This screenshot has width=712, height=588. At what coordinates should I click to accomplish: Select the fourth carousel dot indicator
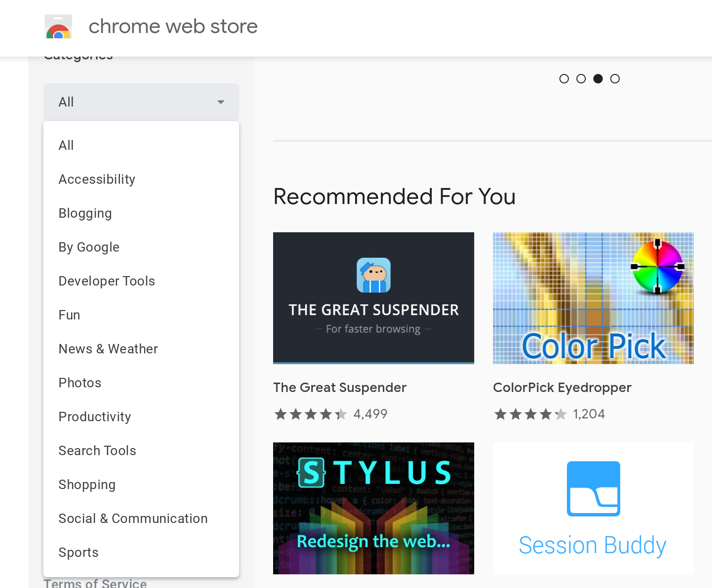pyautogui.click(x=615, y=79)
